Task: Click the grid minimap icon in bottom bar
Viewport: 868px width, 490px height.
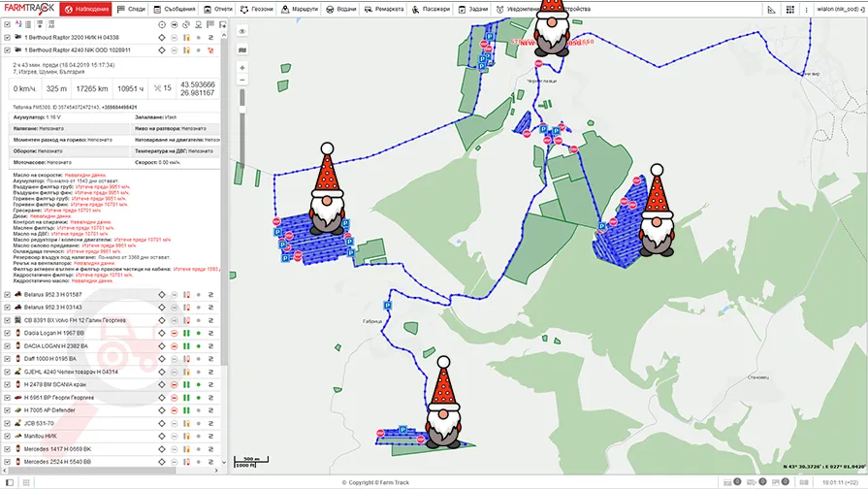Action: pos(26,483)
